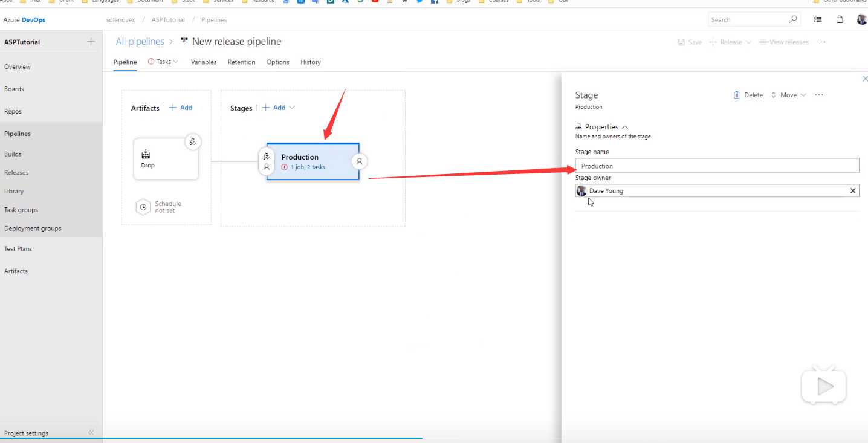Click View releases
The width and height of the screenshot is (868, 443).
tap(783, 42)
